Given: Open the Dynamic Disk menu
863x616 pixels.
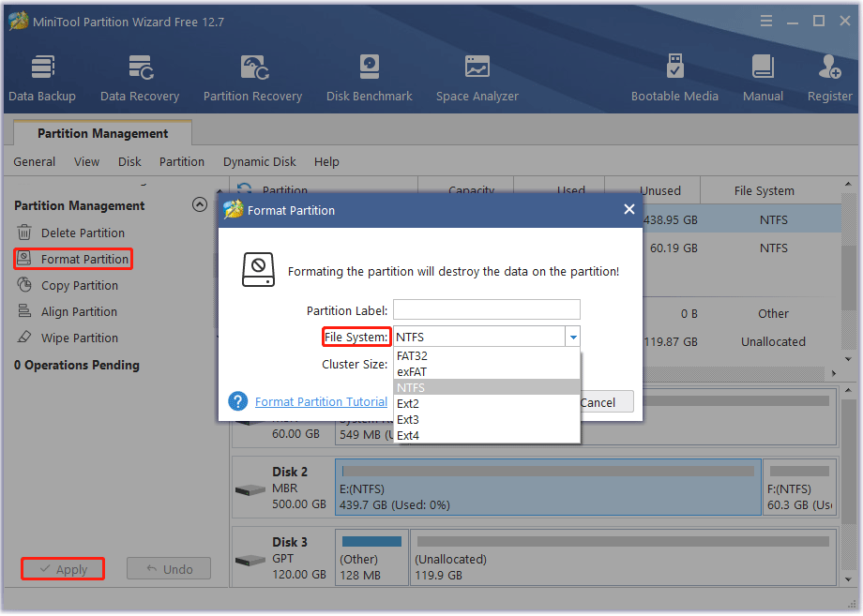Looking at the screenshot, I should point(260,161).
